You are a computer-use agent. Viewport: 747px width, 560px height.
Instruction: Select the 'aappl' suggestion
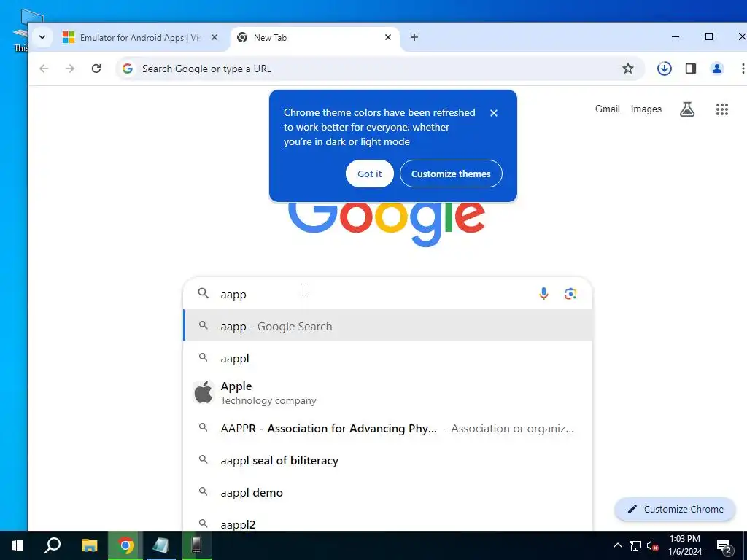click(388, 358)
